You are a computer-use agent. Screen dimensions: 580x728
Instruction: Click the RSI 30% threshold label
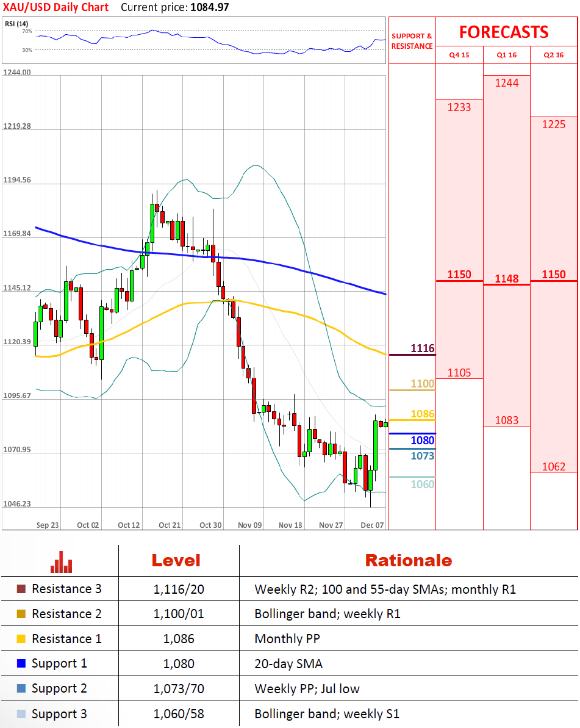(x=27, y=49)
